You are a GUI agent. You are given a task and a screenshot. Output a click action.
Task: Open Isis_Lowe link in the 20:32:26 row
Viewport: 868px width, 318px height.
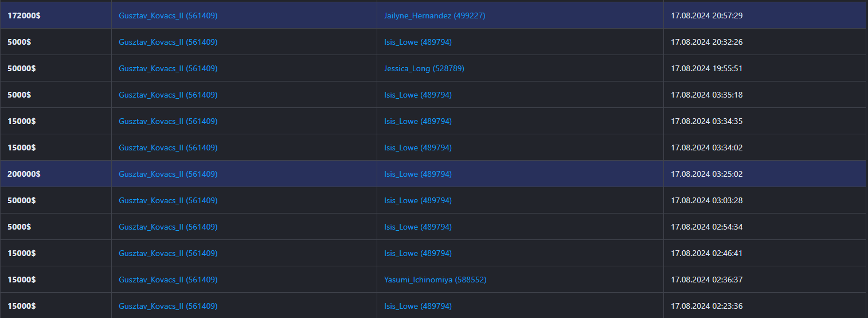[417, 42]
